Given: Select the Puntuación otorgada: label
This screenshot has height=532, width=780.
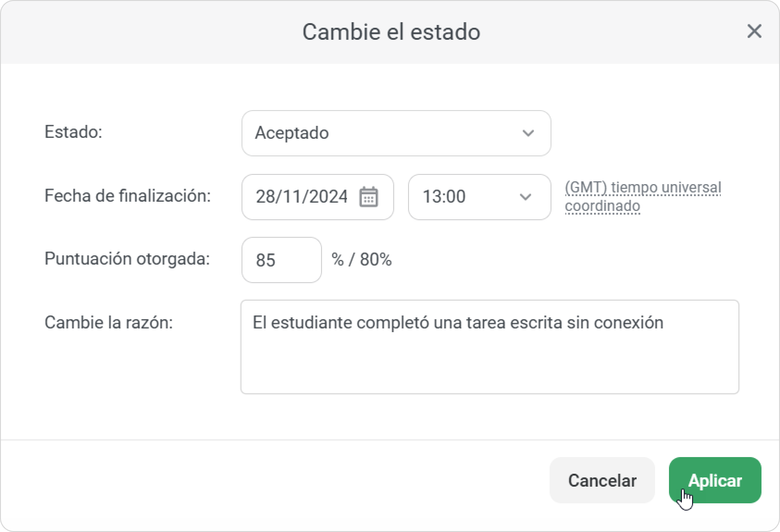Looking at the screenshot, I should click(127, 259).
